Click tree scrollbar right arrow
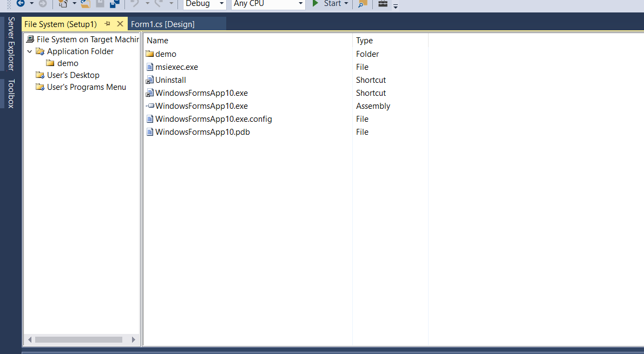Viewport: 644px width, 354px height. tap(134, 339)
